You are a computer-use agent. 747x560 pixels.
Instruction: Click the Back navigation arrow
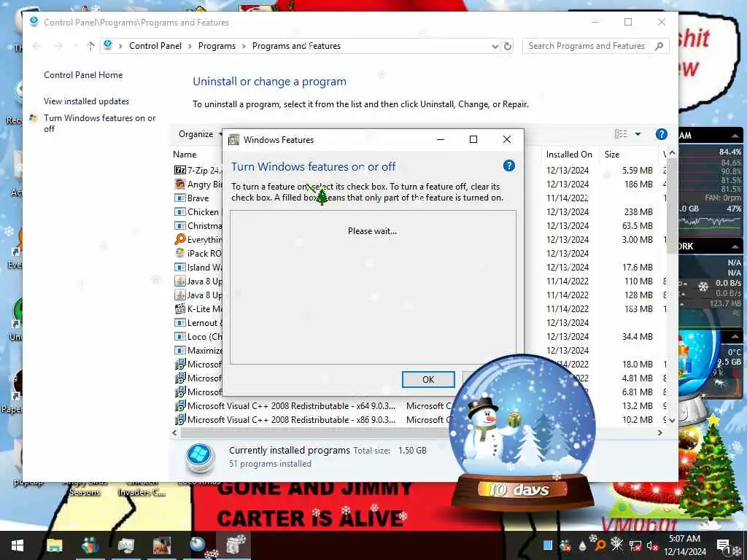36,46
